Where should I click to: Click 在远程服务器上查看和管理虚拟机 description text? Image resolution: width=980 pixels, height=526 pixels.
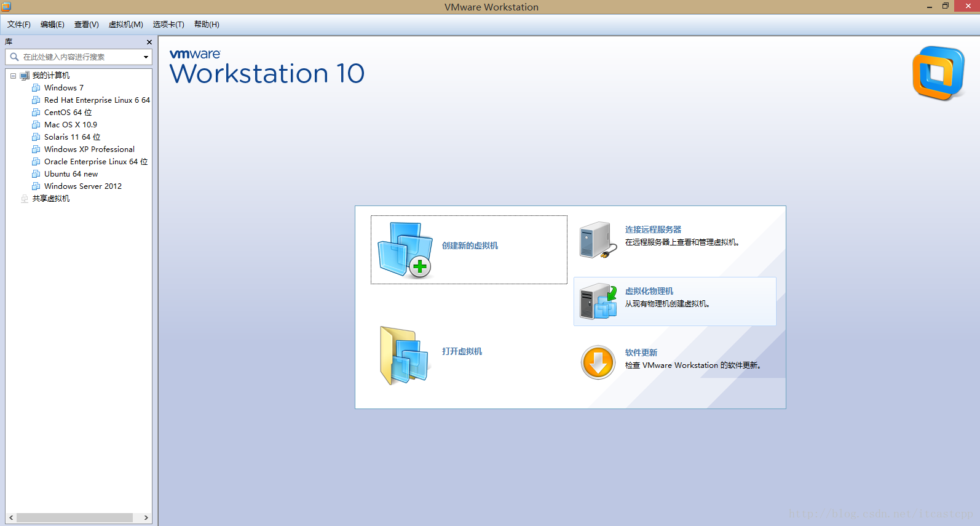682,242
